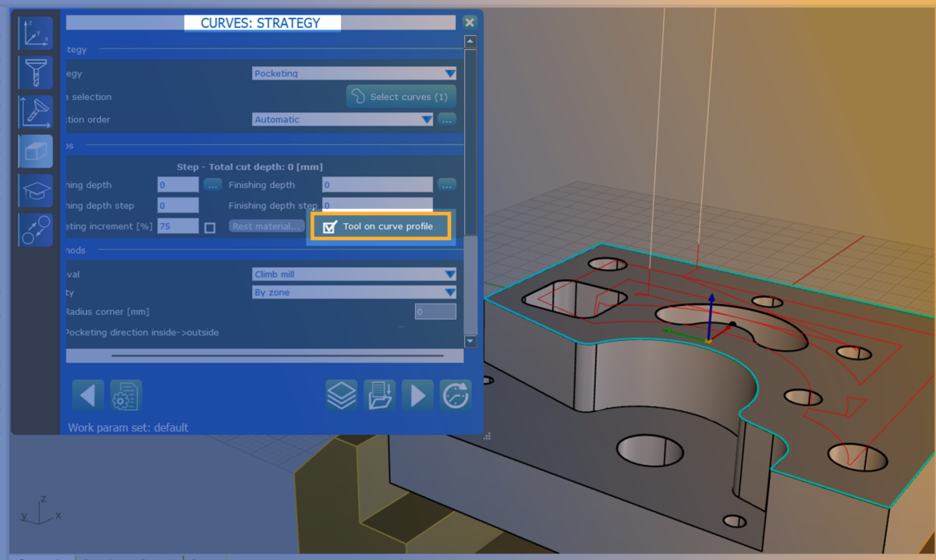Open the tool orientation axes panel

pos(36,112)
